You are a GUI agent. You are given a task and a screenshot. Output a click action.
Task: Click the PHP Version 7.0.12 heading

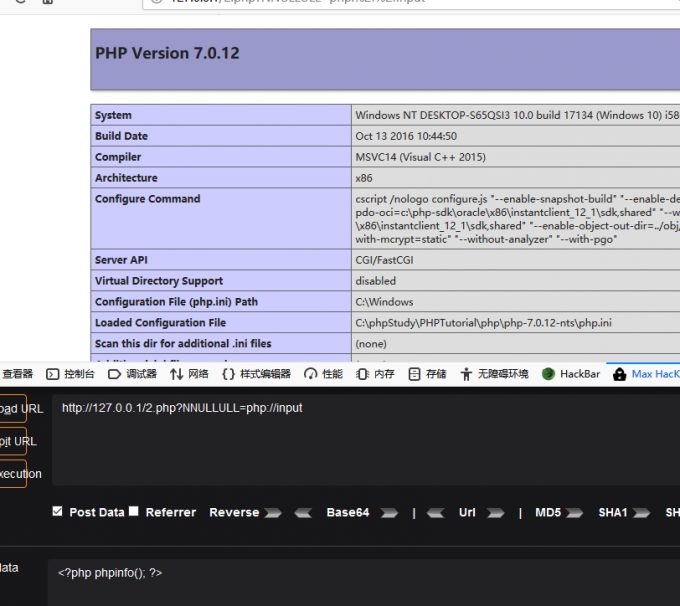point(167,53)
